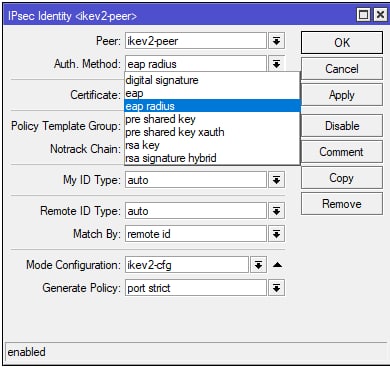Screen dimensions: 390x368
Task: Maximize the IPsec Identity window
Action: [x=363, y=15]
